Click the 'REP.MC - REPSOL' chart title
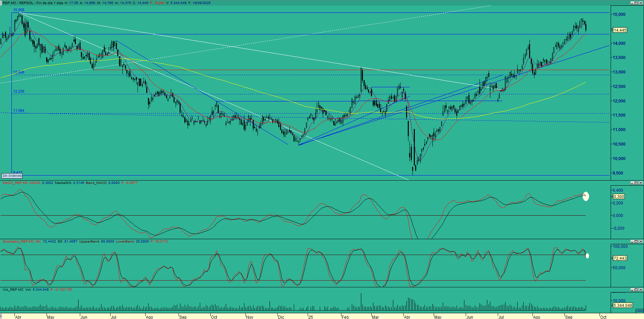The image size is (644, 319). 18,3
